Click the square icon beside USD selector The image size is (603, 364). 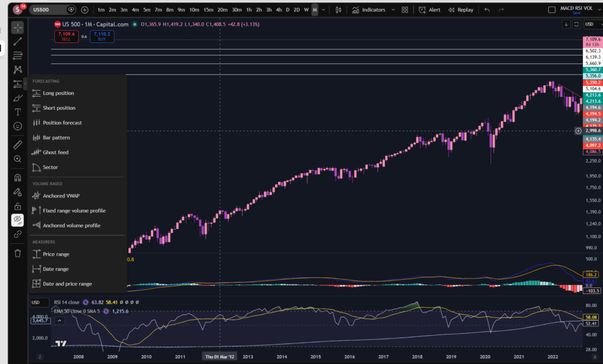(x=576, y=24)
